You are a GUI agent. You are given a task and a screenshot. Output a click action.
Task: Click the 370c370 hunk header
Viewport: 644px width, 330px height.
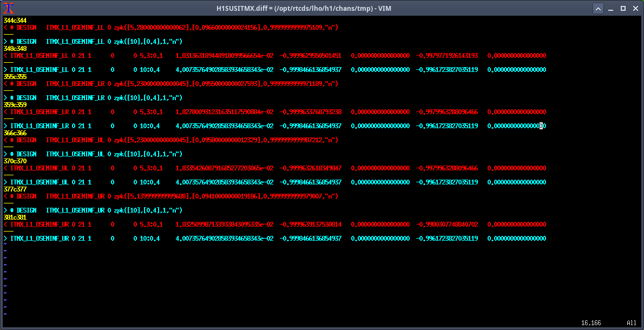tap(15, 161)
